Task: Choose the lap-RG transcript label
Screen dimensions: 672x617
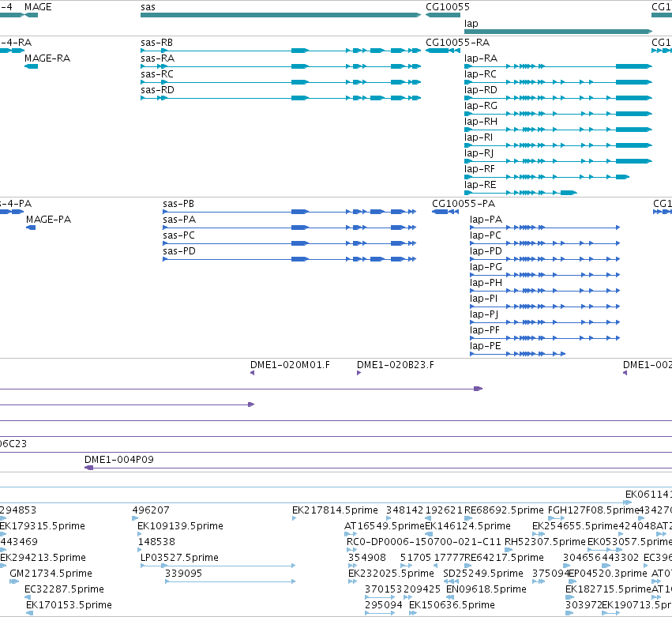Action: (x=481, y=106)
